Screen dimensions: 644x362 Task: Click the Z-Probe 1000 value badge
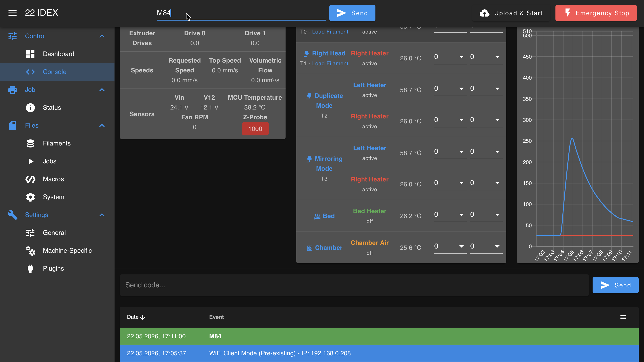[x=255, y=129]
